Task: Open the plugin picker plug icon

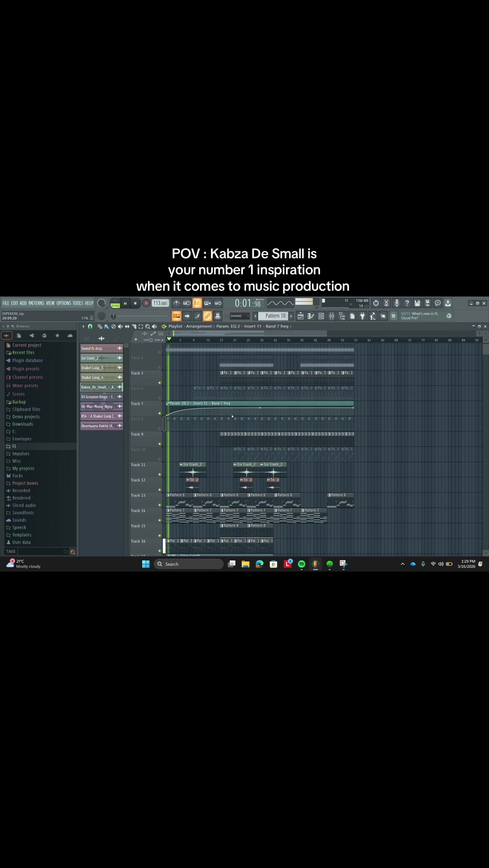Action: click(x=363, y=316)
